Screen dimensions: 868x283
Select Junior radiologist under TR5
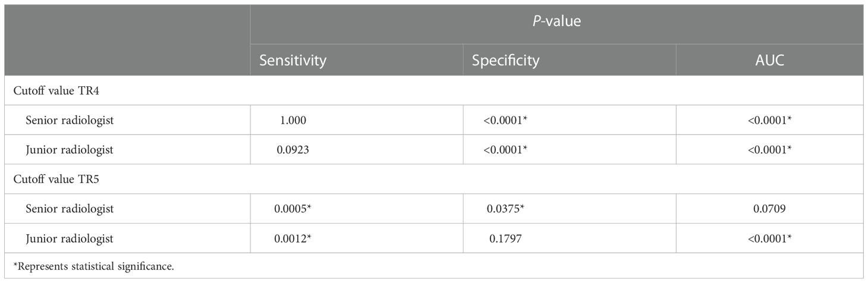pyautogui.click(x=69, y=238)
